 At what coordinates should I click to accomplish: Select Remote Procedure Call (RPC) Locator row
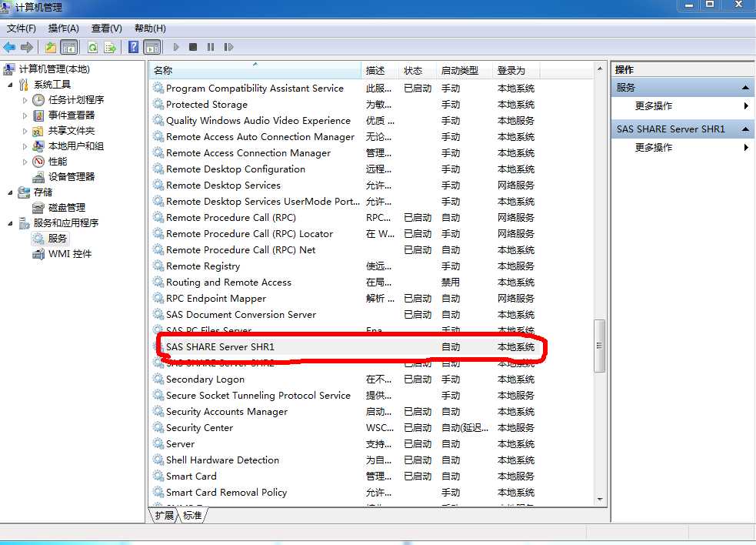click(x=345, y=234)
